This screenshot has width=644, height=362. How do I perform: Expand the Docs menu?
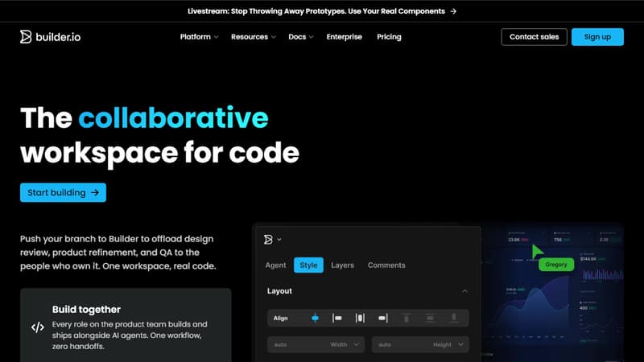point(301,37)
